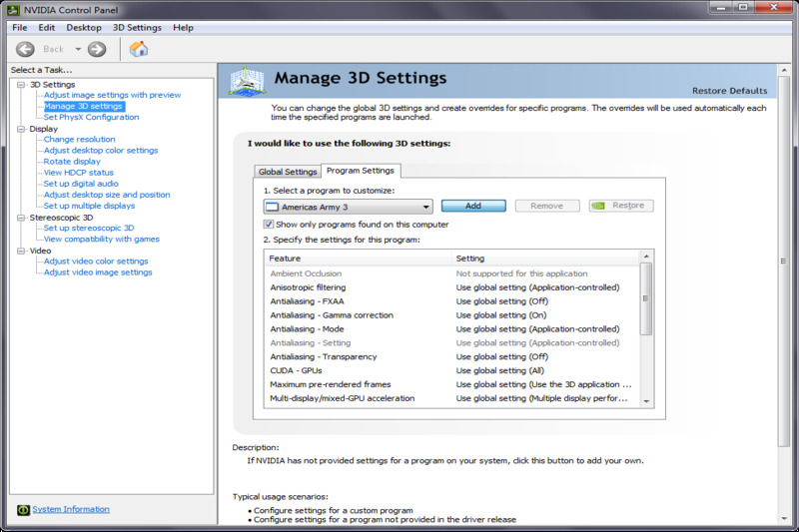Go to the Home house icon
Viewport: 799px width, 532px height.
pos(138,49)
